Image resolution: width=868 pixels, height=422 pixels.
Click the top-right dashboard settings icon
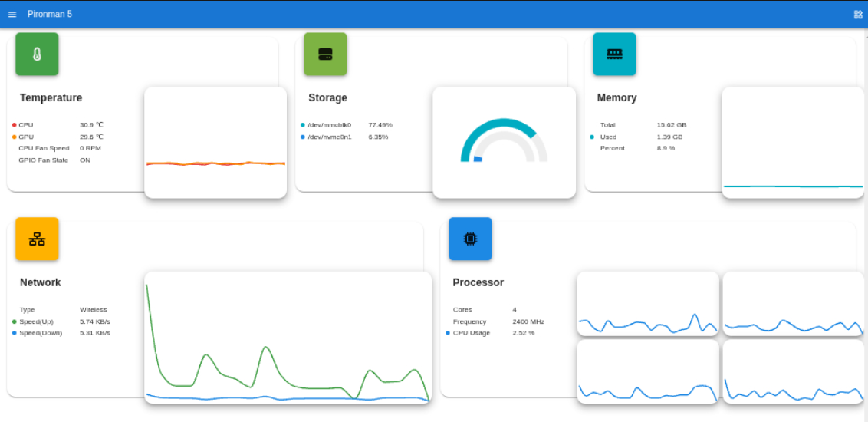point(858,15)
